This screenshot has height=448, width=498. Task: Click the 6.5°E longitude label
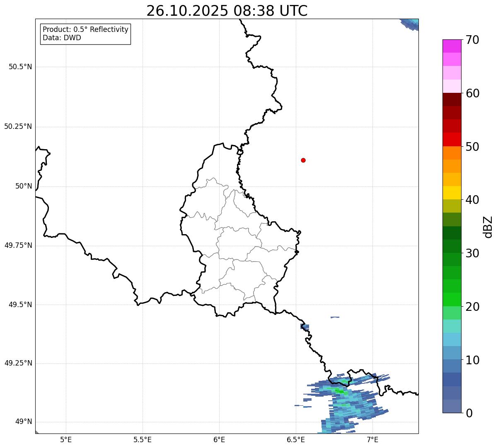[x=296, y=439]
